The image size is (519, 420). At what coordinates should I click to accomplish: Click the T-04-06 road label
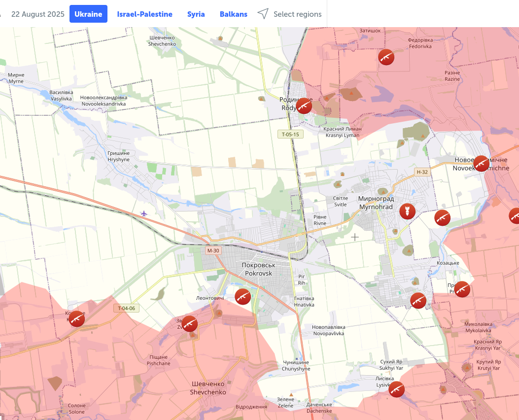(127, 308)
